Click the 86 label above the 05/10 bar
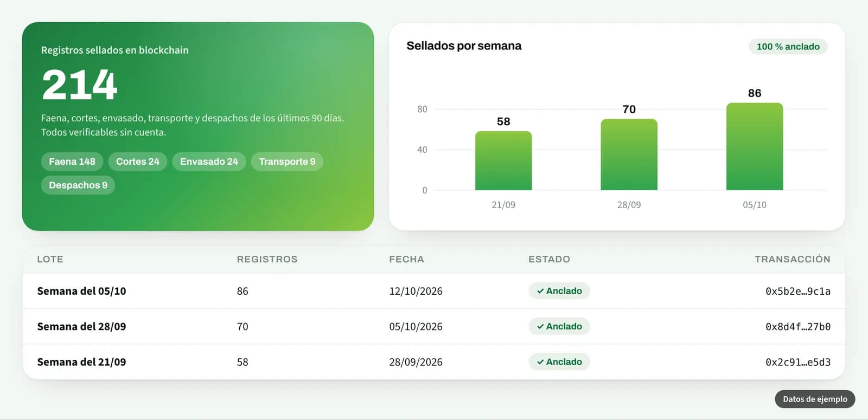 tap(755, 93)
